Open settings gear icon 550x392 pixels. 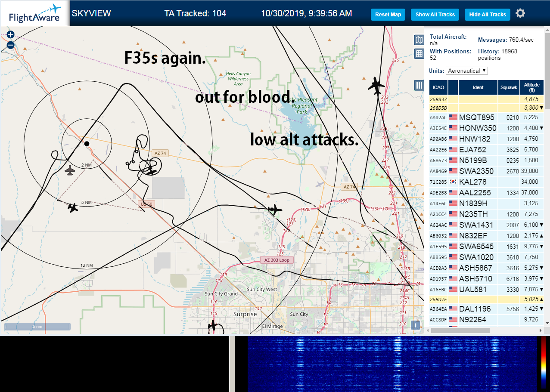(x=520, y=13)
